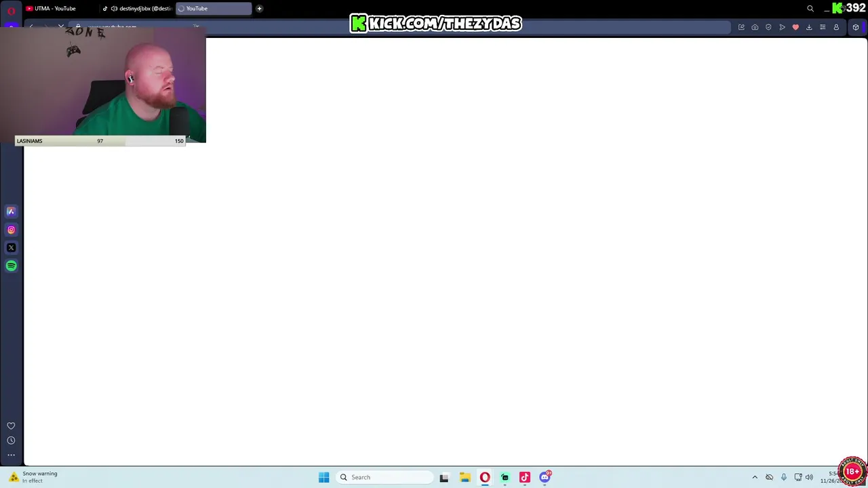Open Task View on the taskbar
This screenshot has width=868, height=488.
(444, 477)
